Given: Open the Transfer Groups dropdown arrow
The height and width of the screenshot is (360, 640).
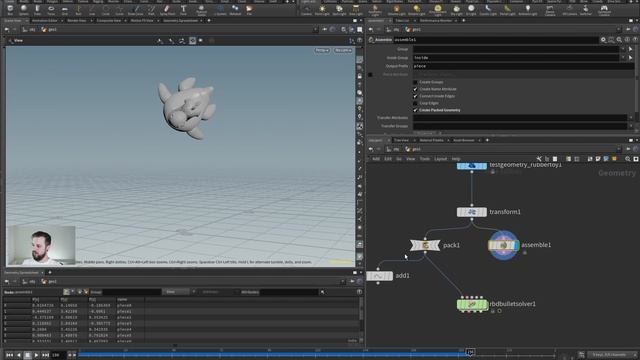Looking at the screenshot, I should [631, 126].
